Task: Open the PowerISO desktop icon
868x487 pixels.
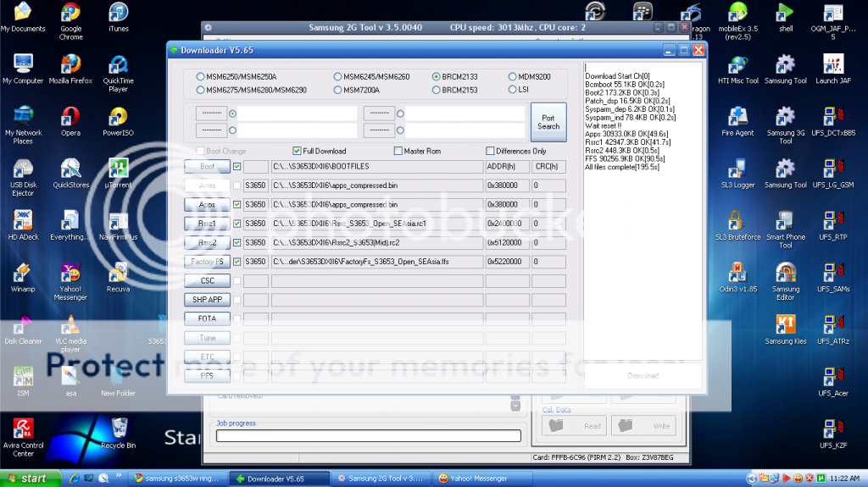Action: click(x=118, y=121)
